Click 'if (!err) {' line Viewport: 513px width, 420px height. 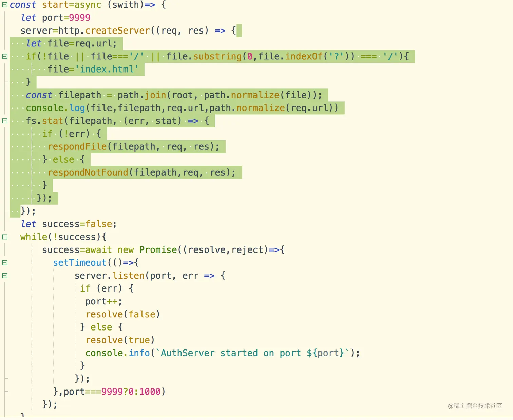point(72,134)
